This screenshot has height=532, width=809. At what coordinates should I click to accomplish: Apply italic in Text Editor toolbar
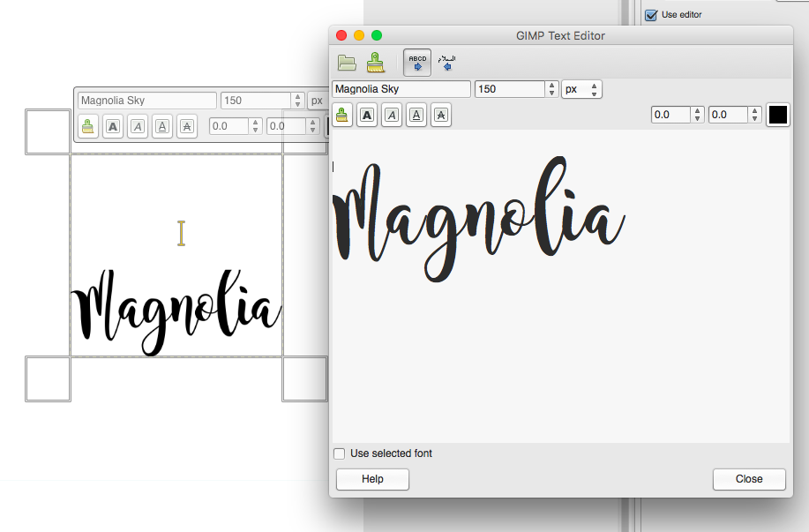tap(392, 115)
